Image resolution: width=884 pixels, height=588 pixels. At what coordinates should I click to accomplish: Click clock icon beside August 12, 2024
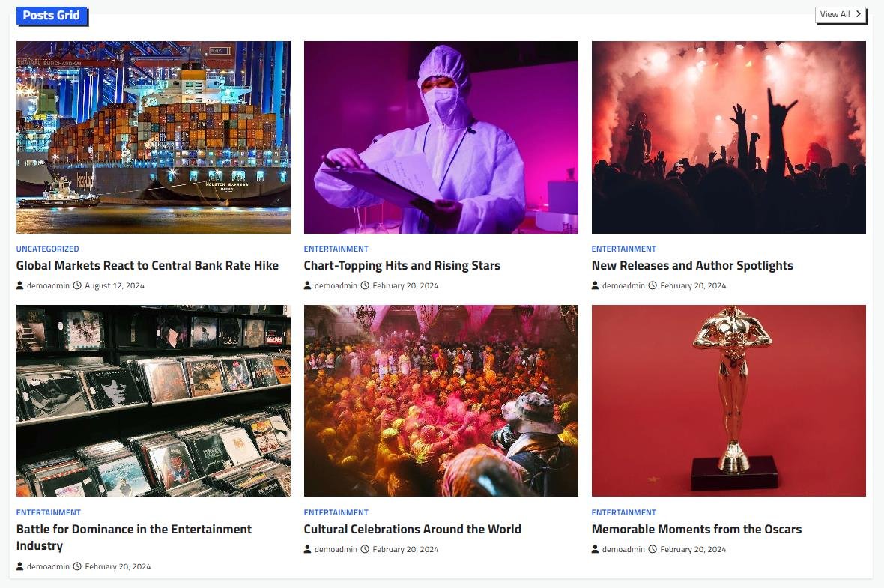[x=77, y=285]
